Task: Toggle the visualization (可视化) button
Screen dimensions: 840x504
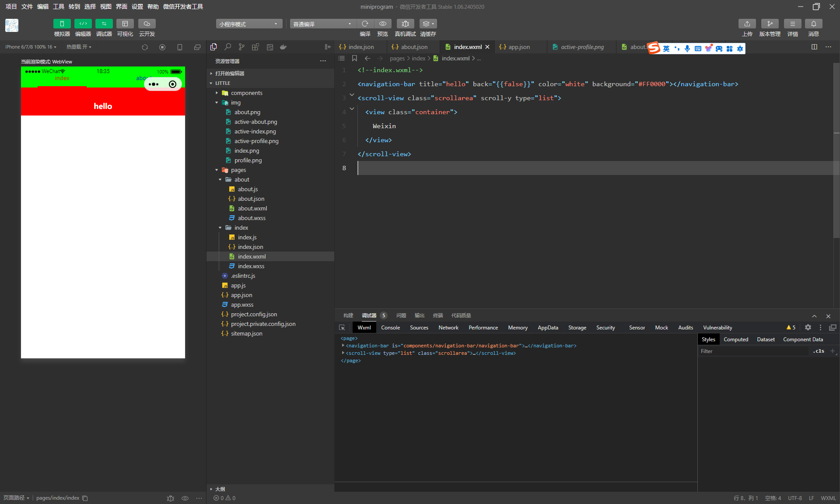Action: click(125, 24)
